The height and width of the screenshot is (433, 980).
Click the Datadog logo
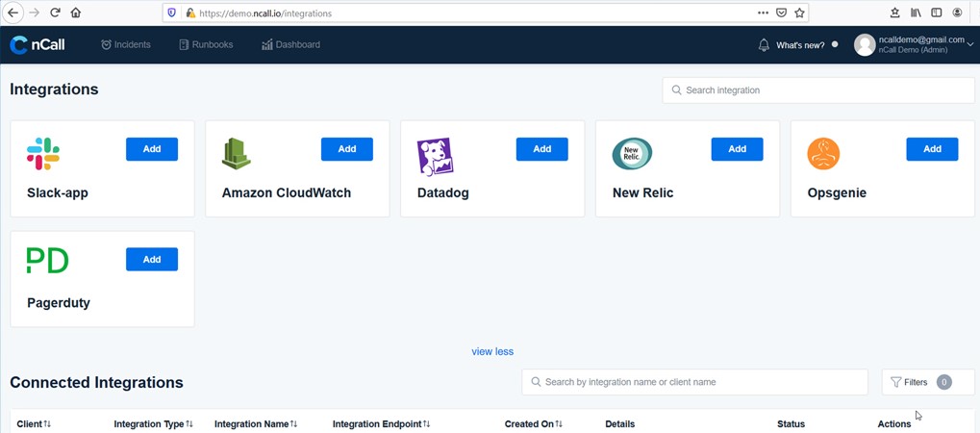coord(435,157)
